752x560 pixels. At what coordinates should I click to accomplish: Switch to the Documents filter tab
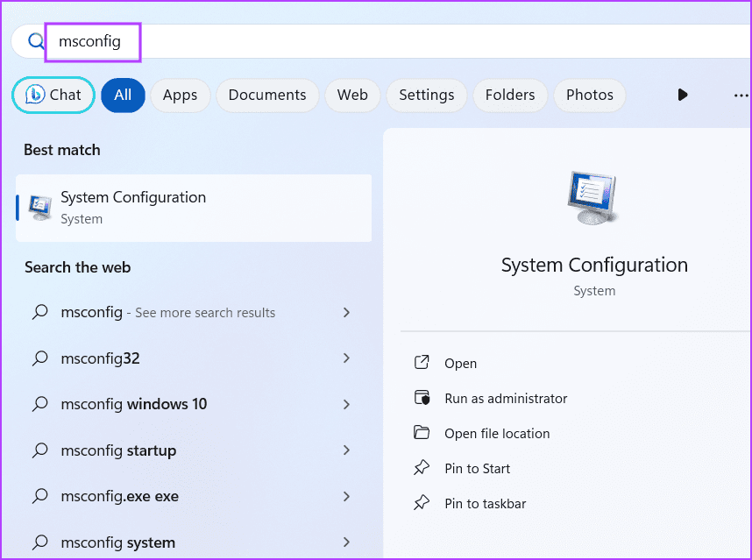click(267, 95)
